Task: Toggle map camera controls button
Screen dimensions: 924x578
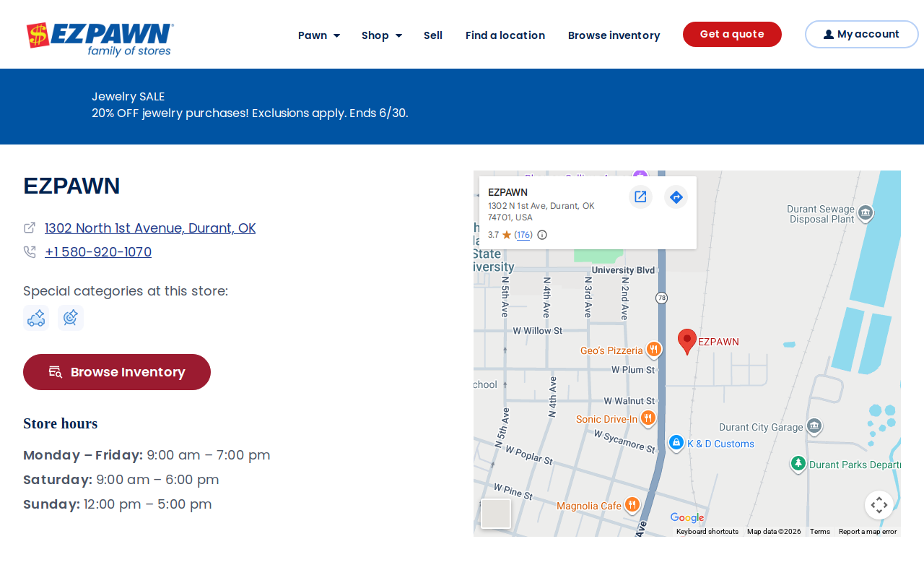Action: click(879, 505)
